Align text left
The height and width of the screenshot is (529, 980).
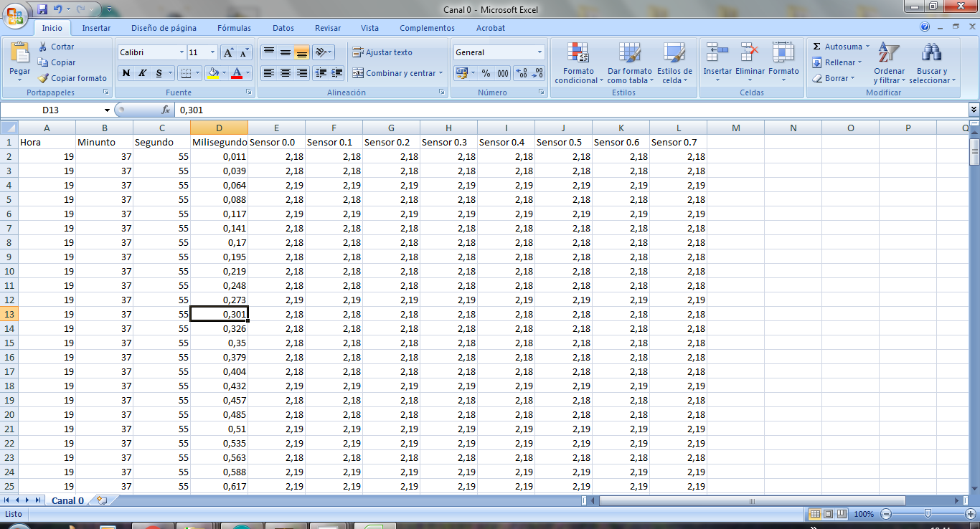coord(268,73)
